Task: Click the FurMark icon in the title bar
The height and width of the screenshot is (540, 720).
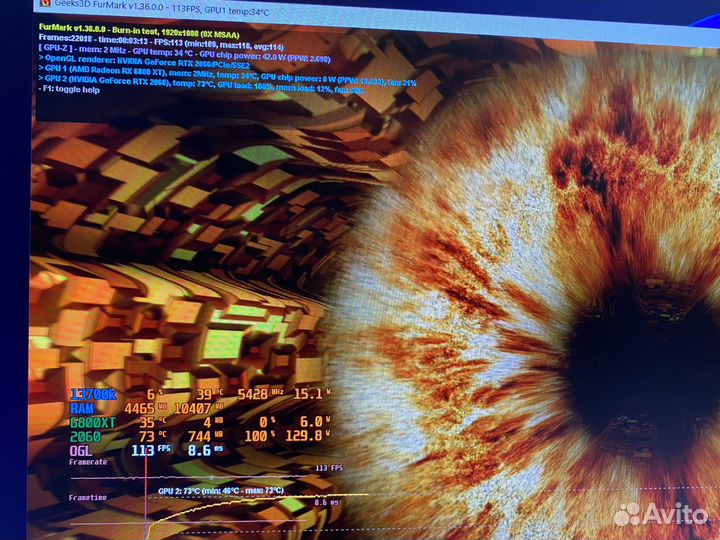Action: coord(45,3)
